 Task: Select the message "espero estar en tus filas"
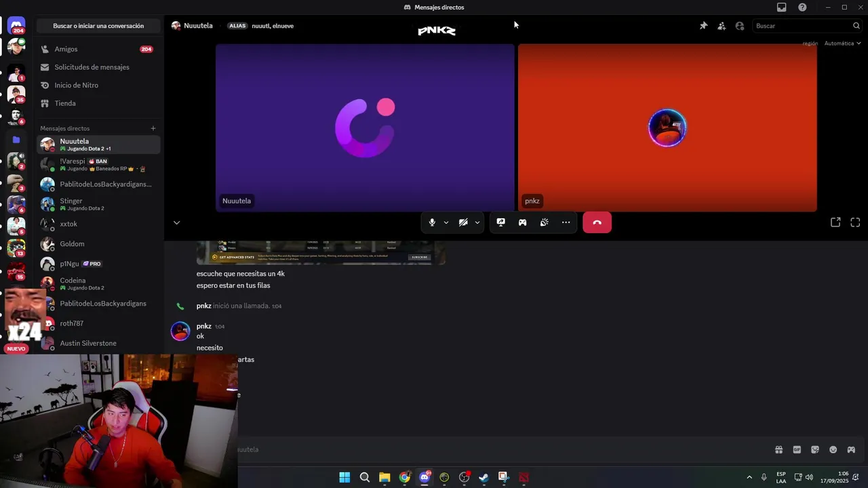pos(233,285)
